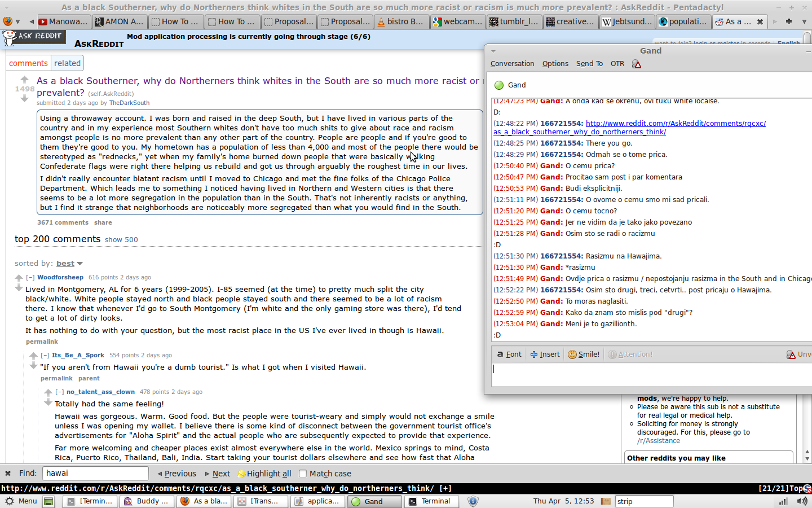Switch to the bistro B... browser tab
The width and height of the screenshot is (812, 508).
pos(400,21)
